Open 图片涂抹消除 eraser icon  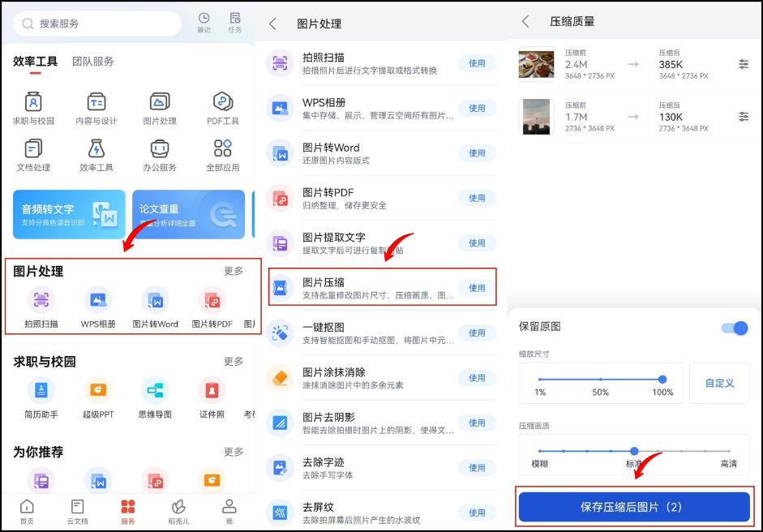(280, 378)
